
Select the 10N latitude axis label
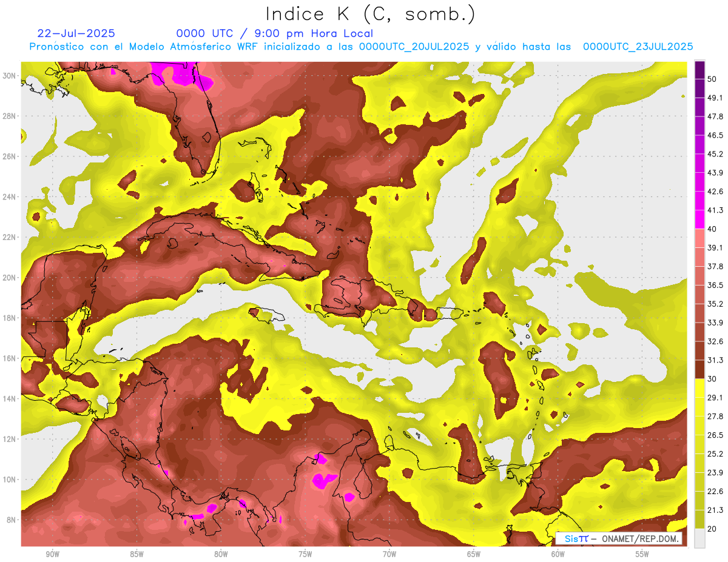click(9, 480)
